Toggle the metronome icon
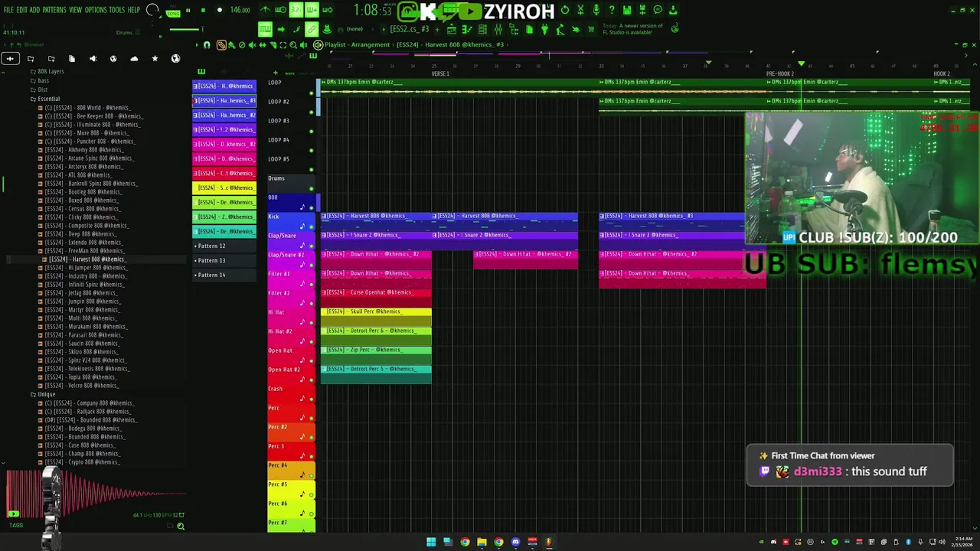Viewport: 980px width, 551px height. click(x=266, y=10)
